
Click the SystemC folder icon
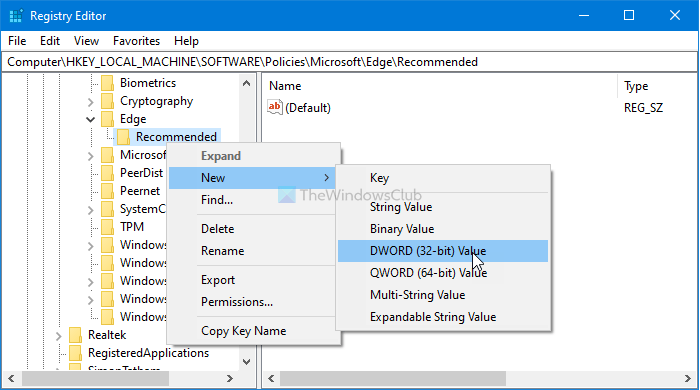coord(107,209)
